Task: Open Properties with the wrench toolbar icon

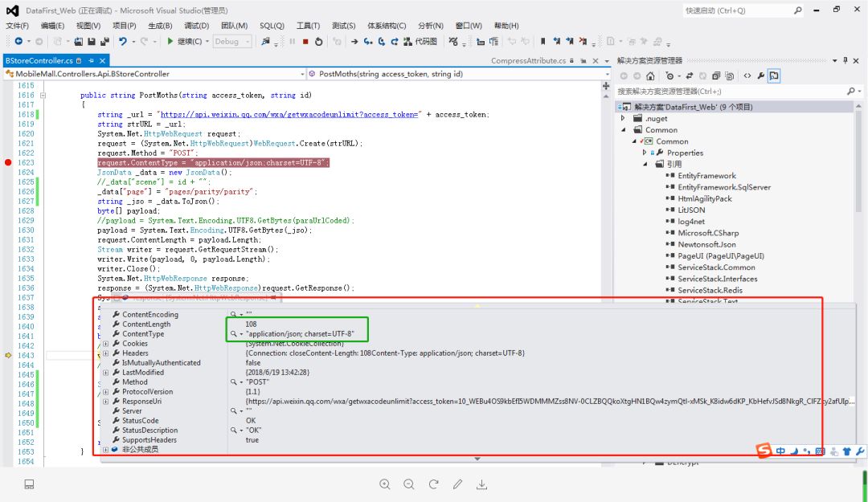Action: tap(760, 76)
